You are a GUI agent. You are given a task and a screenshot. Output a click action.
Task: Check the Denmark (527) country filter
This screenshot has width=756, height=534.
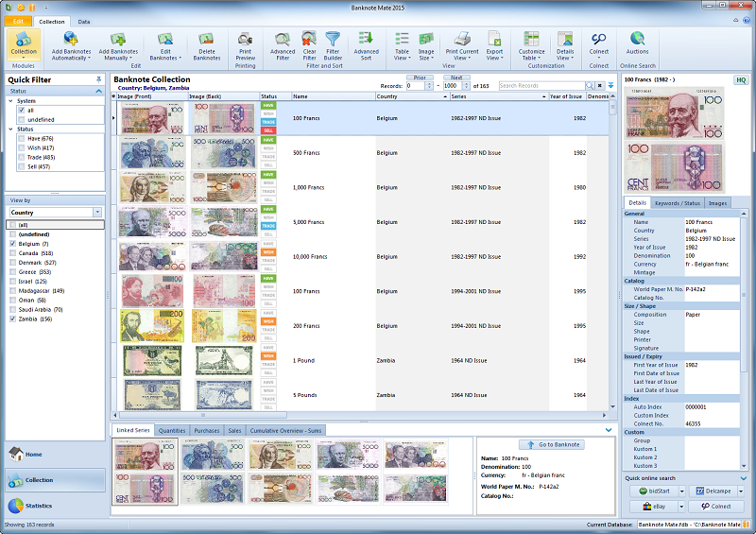[13, 263]
